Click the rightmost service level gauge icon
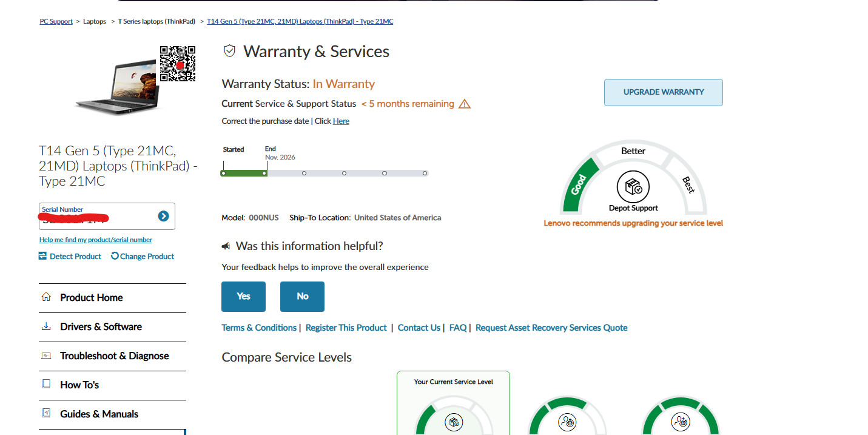This screenshot has width=868, height=435. pyautogui.click(x=680, y=422)
